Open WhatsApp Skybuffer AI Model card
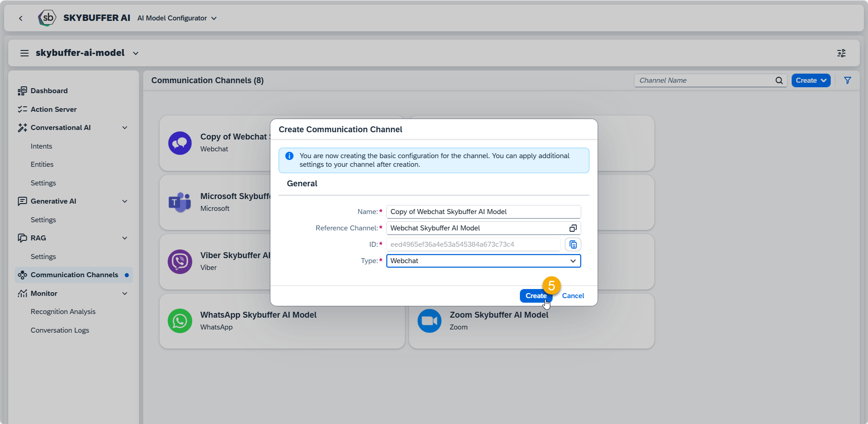Viewport: 868px width, 424px height. tap(282, 321)
